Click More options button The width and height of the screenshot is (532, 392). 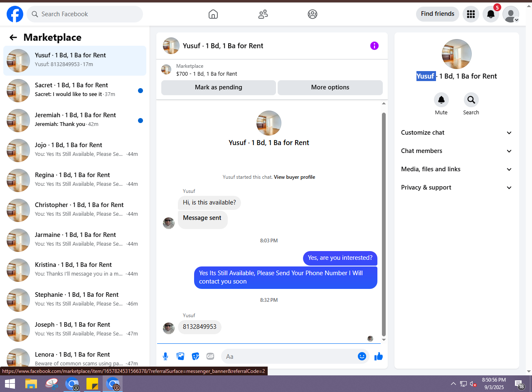pyautogui.click(x=330, y=87)
